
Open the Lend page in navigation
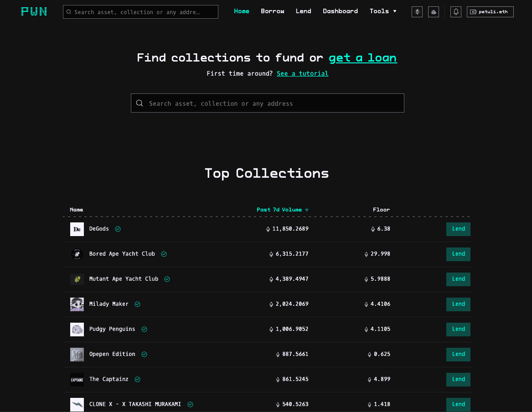coord(303,11)
